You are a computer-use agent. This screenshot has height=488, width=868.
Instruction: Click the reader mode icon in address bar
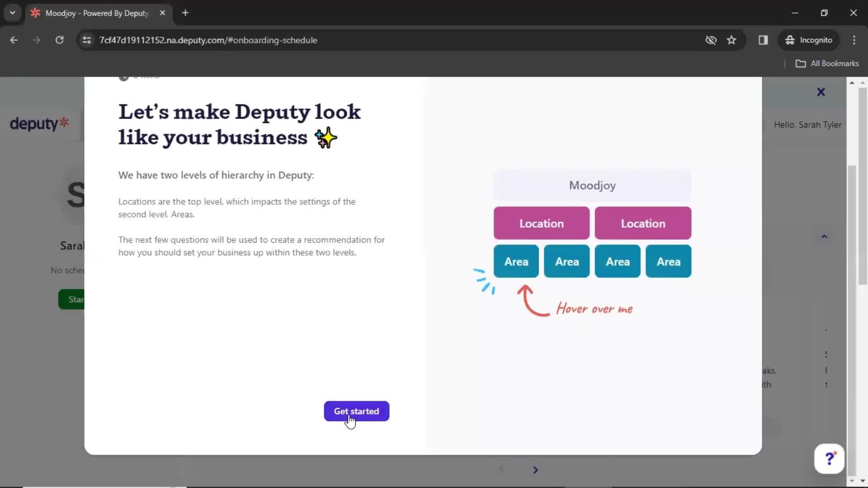pos(763,40)
